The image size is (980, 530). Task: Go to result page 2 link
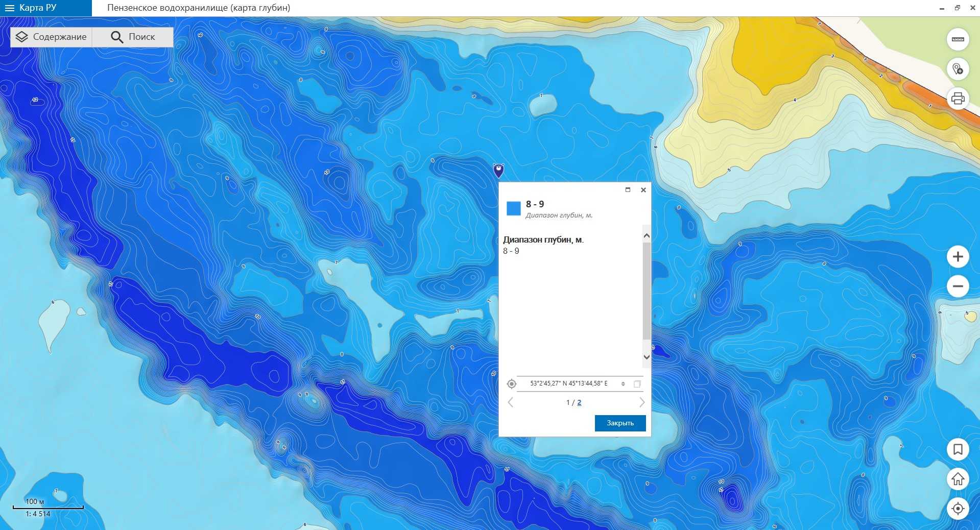click(x=579, y=402)
